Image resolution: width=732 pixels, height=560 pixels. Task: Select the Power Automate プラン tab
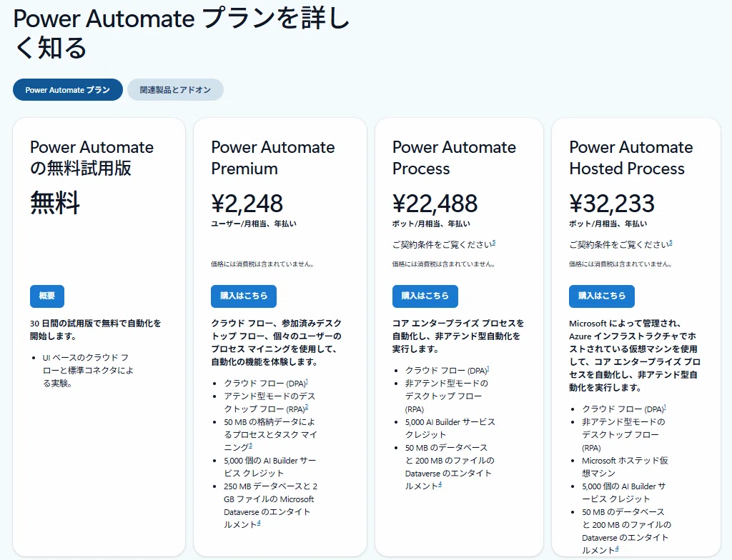pyautogui.click(x=68, y=89)
